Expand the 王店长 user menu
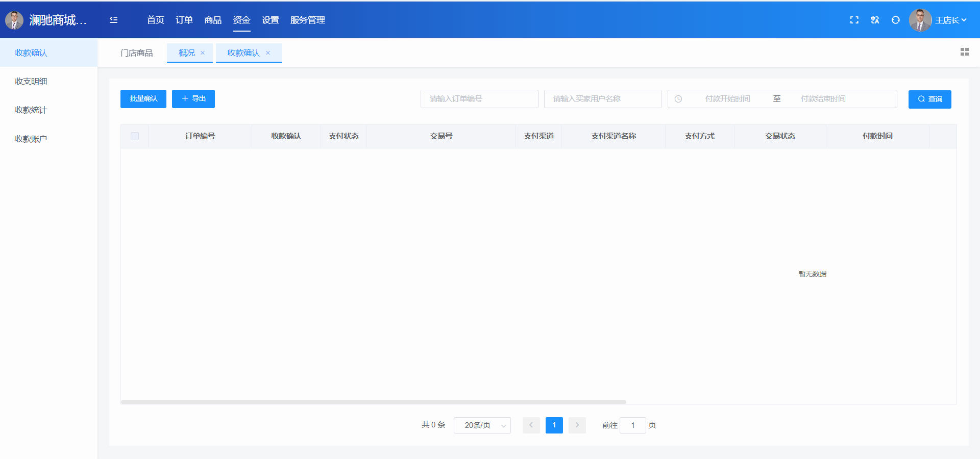Image resolution: width=980 pixels, height=459 pixels. point(950,20)
